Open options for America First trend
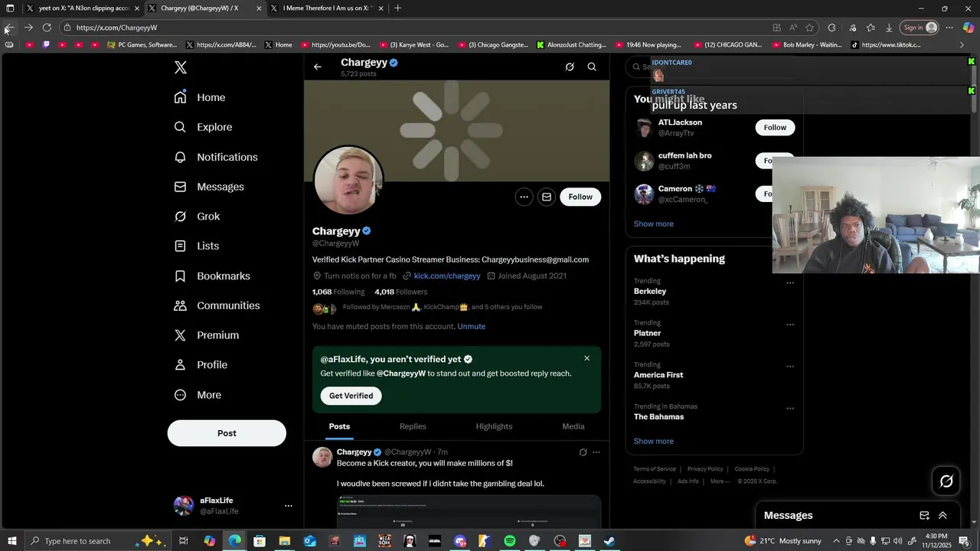Screen dimensions: 980x551 coord(790,367)
